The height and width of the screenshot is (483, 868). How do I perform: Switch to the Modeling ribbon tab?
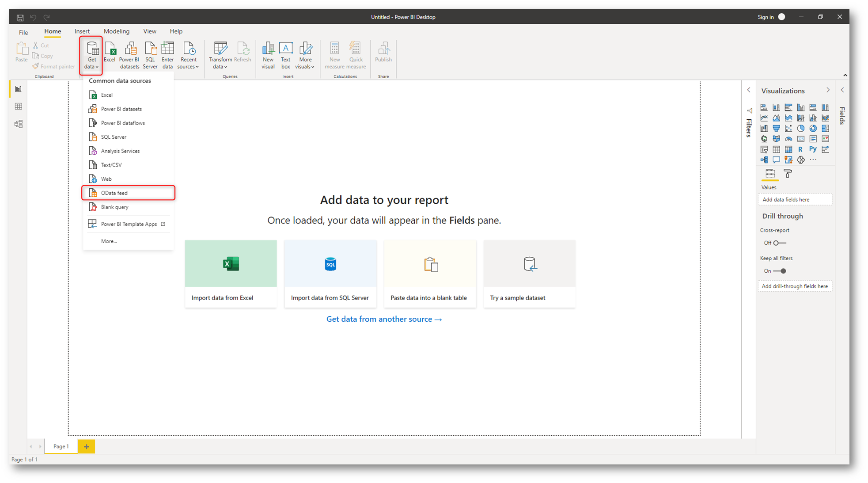tap(117, 31)
